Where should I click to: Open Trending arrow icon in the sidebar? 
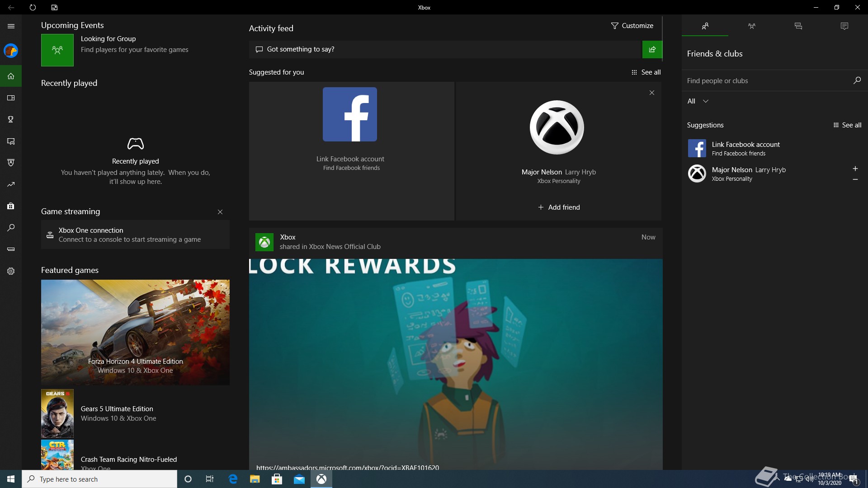(x=11, y=184)
